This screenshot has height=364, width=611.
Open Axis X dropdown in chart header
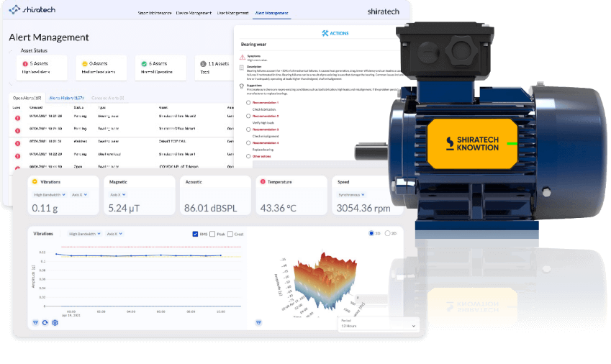pyautogui.click(x=114, y=234)
